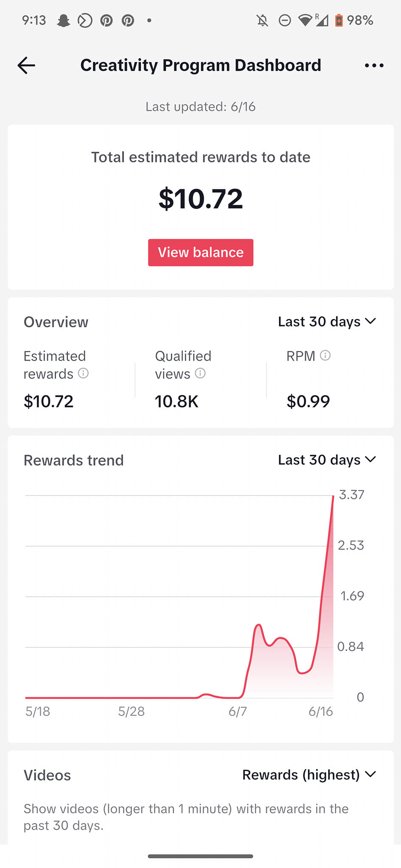
Task: Tap the 6/7 date label on chart
Action: 238,711
